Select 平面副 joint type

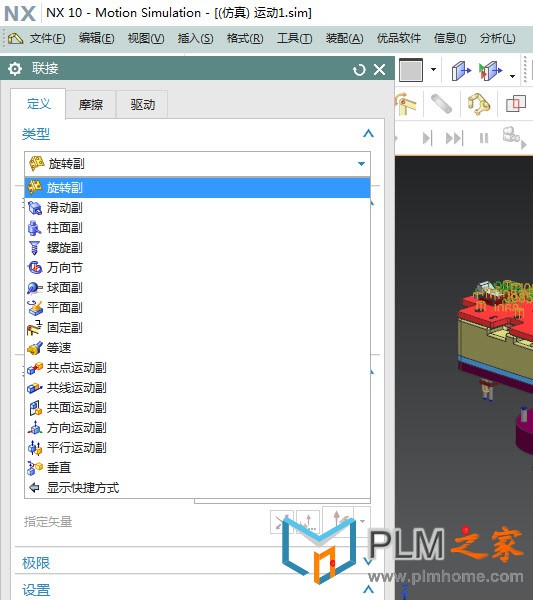coord(197,307)
